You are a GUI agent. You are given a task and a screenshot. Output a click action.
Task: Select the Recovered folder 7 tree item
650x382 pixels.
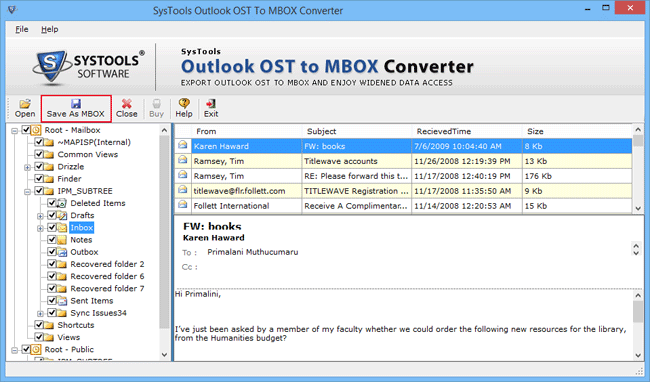tap(107, 288)
